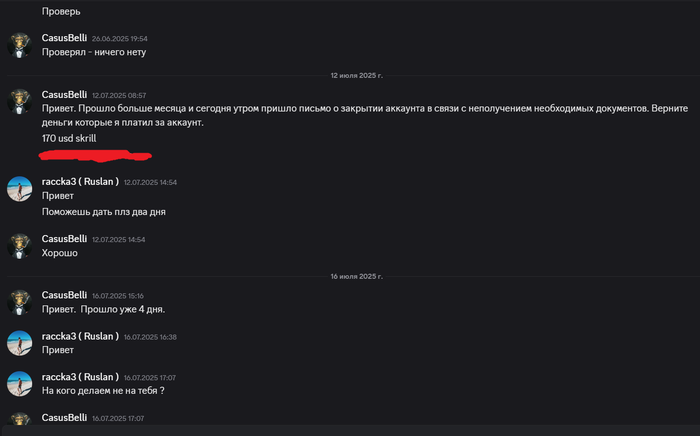700x436 pixels.
Task: Click raccka3's avatar on the 12.07.2025 14:54 message
Action: coord(20,189)
